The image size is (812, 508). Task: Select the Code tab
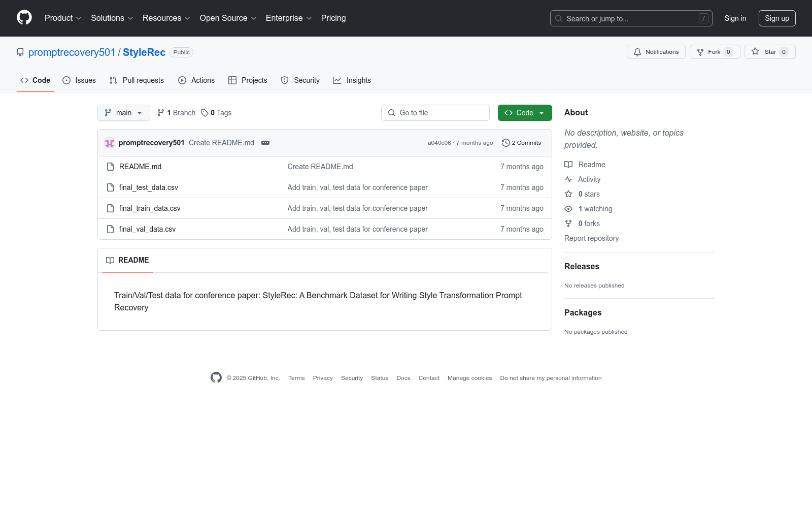36,80
